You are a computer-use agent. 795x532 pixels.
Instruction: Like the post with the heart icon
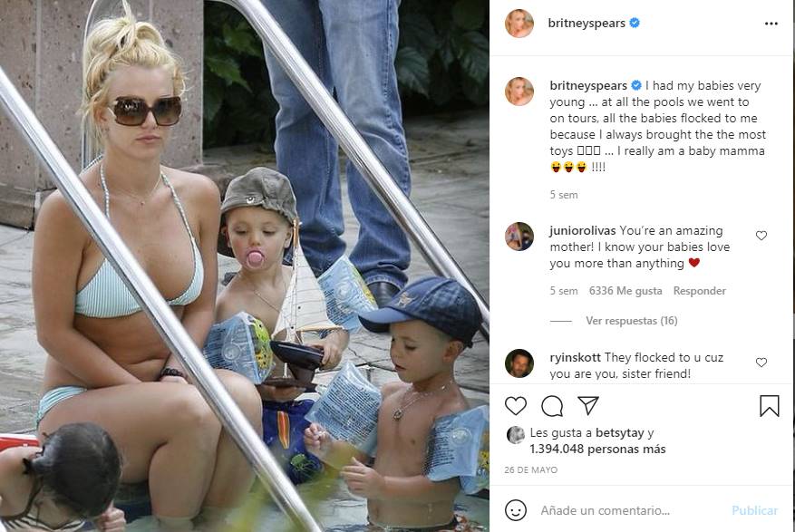pos(516,406)
